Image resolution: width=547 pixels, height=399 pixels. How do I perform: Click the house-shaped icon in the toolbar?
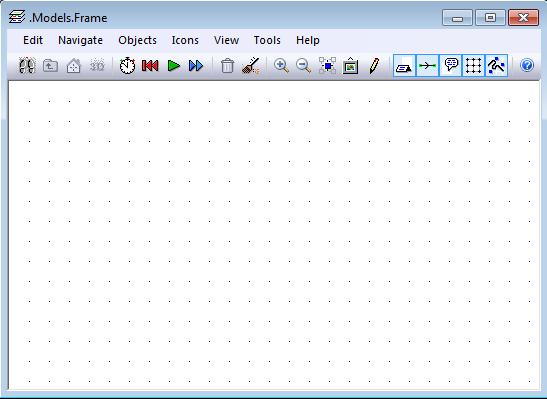click(x=74, y=66)
